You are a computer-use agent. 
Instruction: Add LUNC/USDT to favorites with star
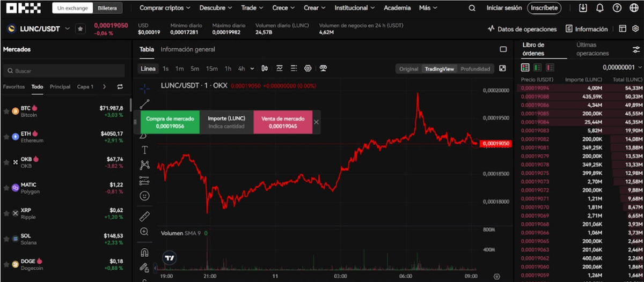pos(80,29)
